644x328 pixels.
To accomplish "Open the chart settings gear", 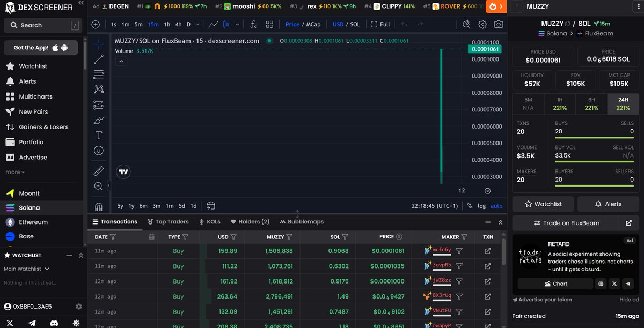I will pos(482,24).
